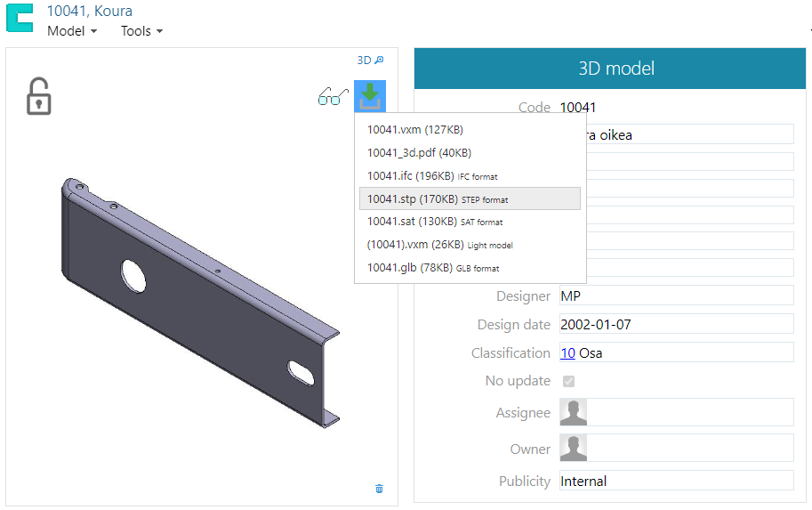Click the Owner avatar icon

(x=573, y=448)
